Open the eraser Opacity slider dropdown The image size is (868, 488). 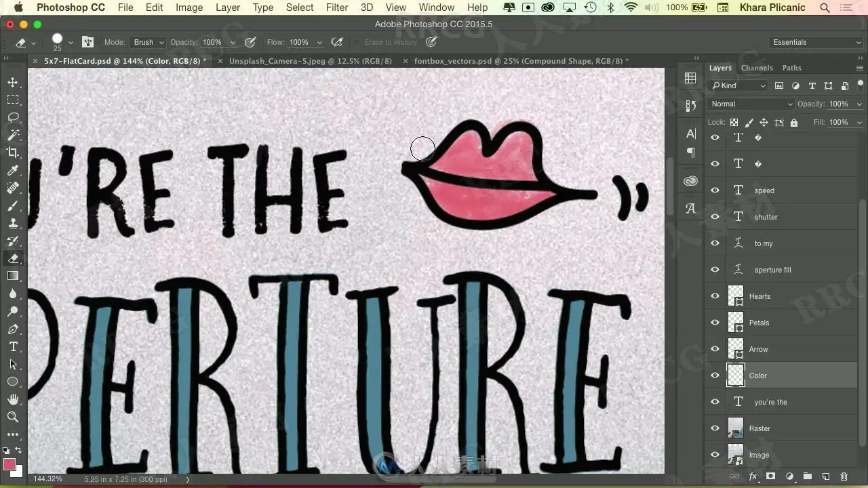233,42
